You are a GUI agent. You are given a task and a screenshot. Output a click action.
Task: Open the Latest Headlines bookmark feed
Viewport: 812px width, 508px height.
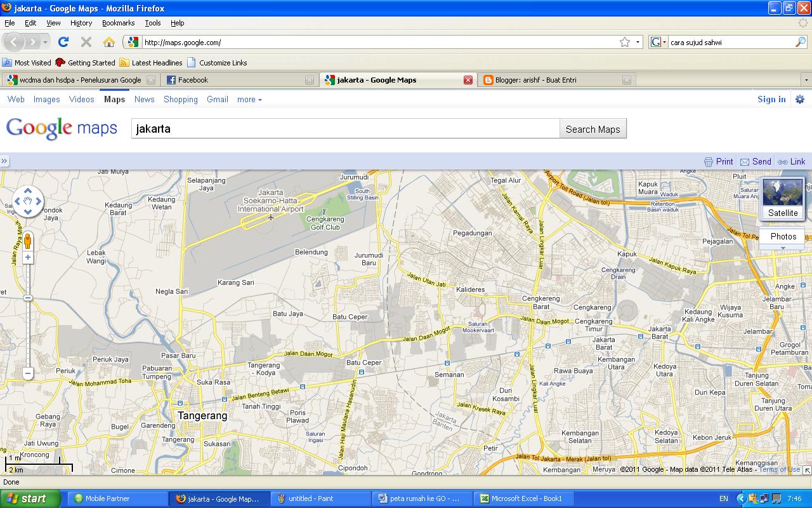[x=151, y=63]
